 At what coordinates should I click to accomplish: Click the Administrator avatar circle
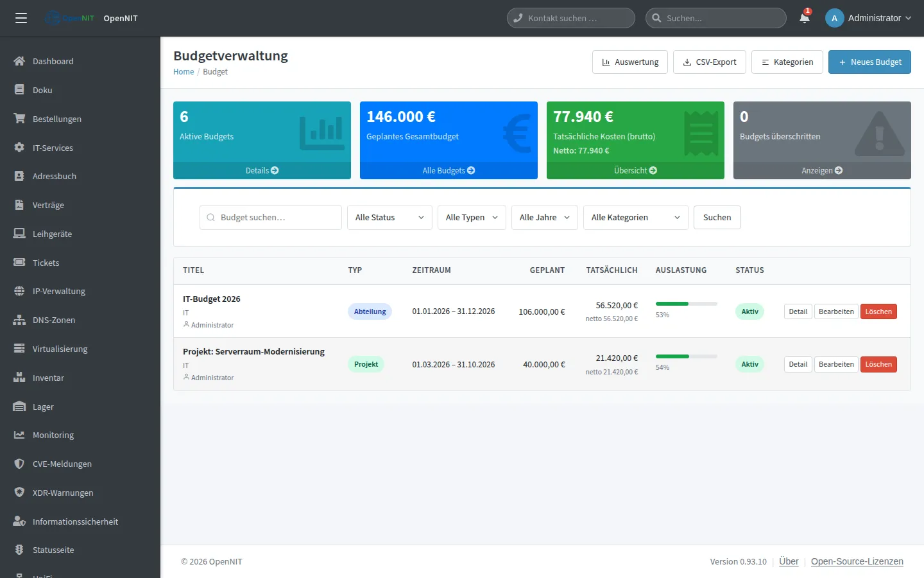tap(834, 18)
